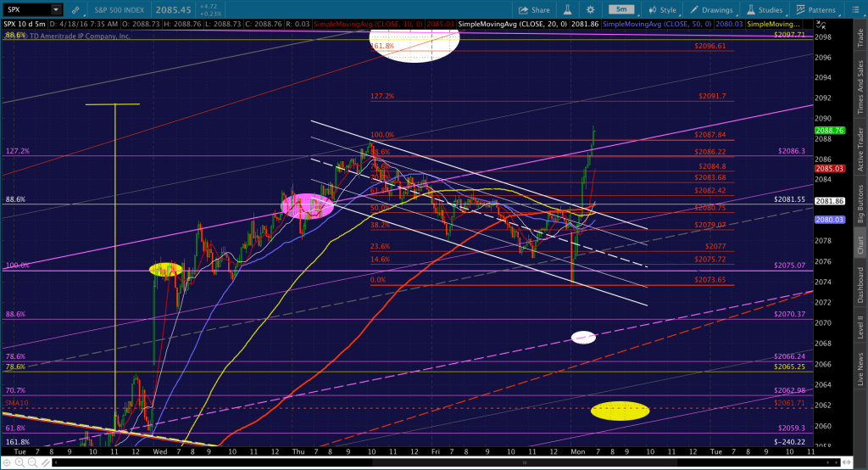Click the $2096.61 Fibonacci level label

pos(710,46)
